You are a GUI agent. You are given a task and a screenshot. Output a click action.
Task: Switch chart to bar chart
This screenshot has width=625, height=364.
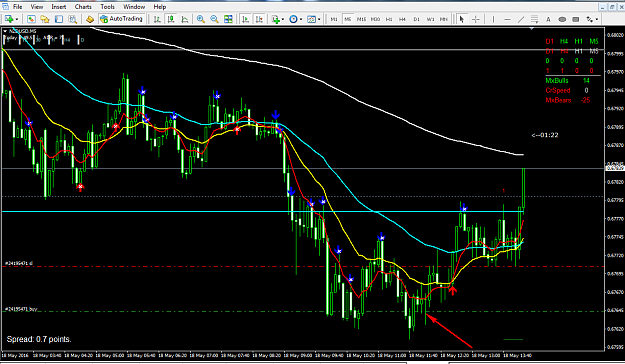coord(157,19)
